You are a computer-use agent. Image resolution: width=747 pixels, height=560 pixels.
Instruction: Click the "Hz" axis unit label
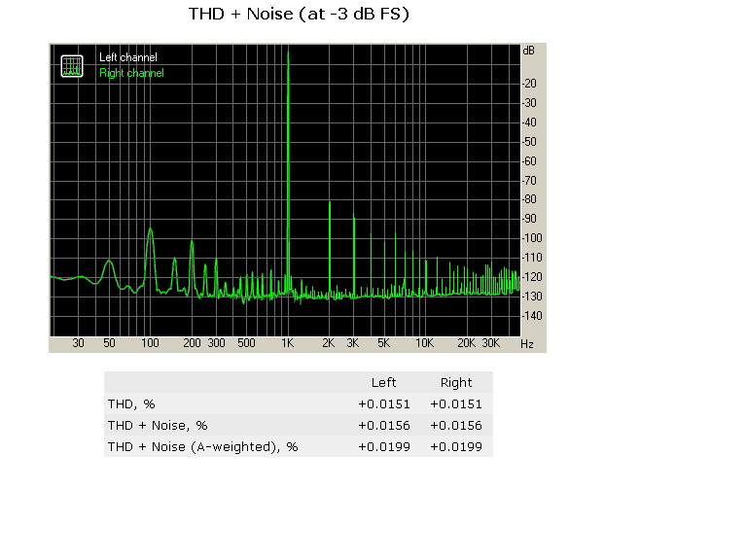[x=527, y=344]
